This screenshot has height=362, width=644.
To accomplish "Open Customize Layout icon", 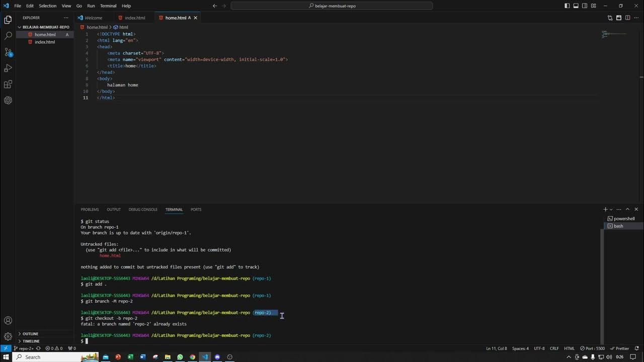I will point(593,6).
